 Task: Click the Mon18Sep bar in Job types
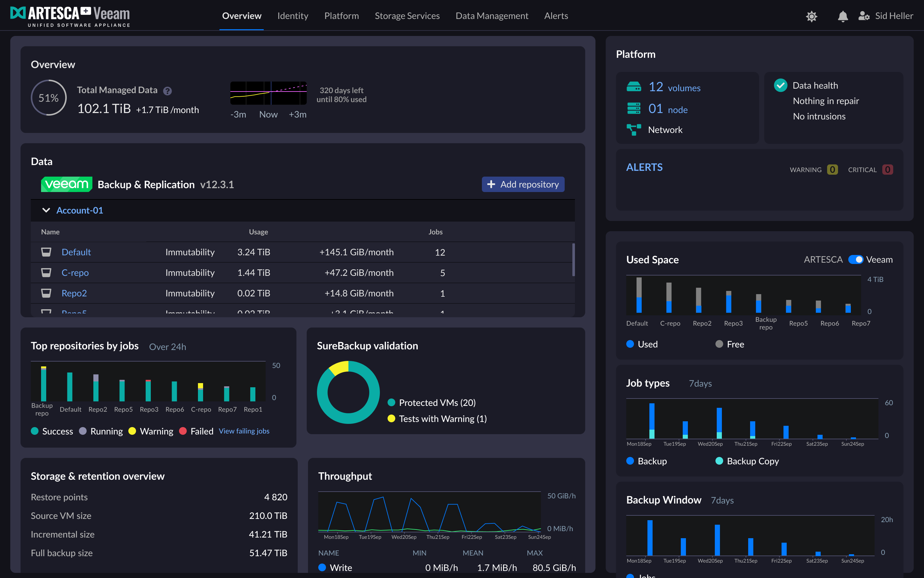[x=652, y=421]
